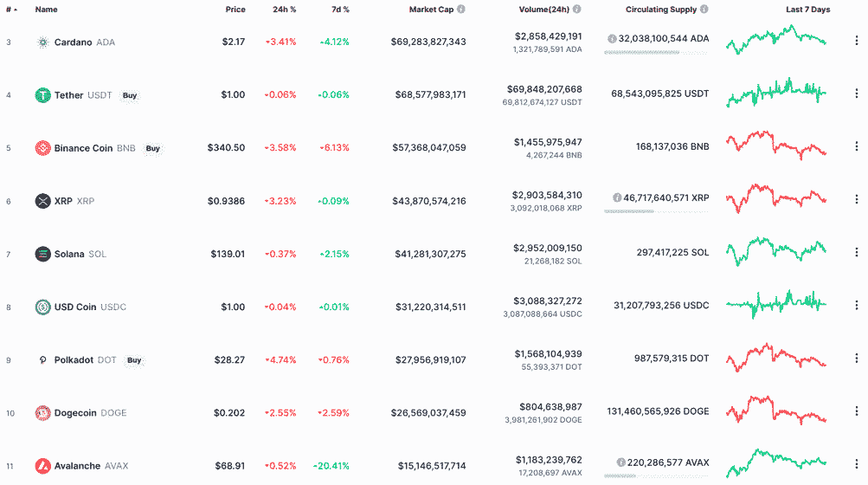
Task: Open the three-dot menu for Cardano
Action: point(857,41)
